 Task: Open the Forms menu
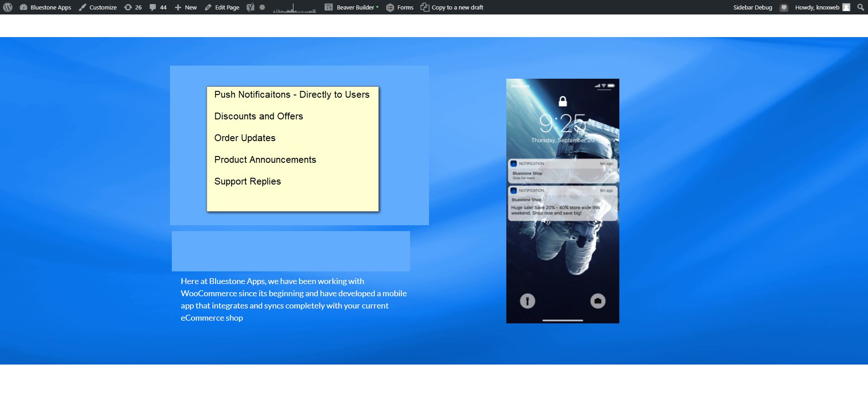[400, 7]
